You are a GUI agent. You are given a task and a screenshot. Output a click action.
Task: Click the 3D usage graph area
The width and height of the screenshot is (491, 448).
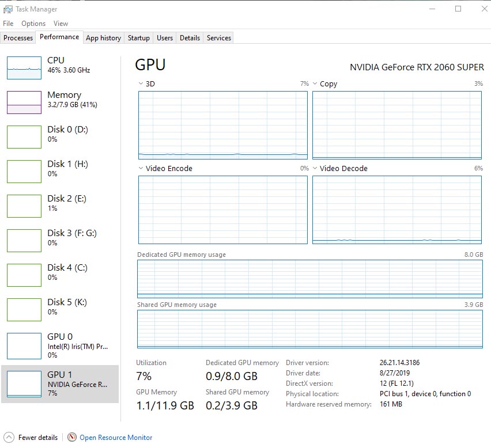(223, 125)
